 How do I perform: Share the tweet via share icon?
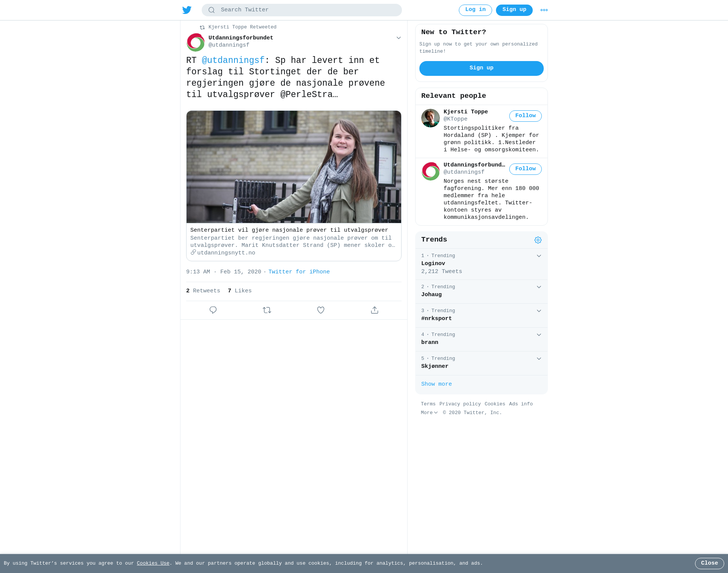pos(375,310)
